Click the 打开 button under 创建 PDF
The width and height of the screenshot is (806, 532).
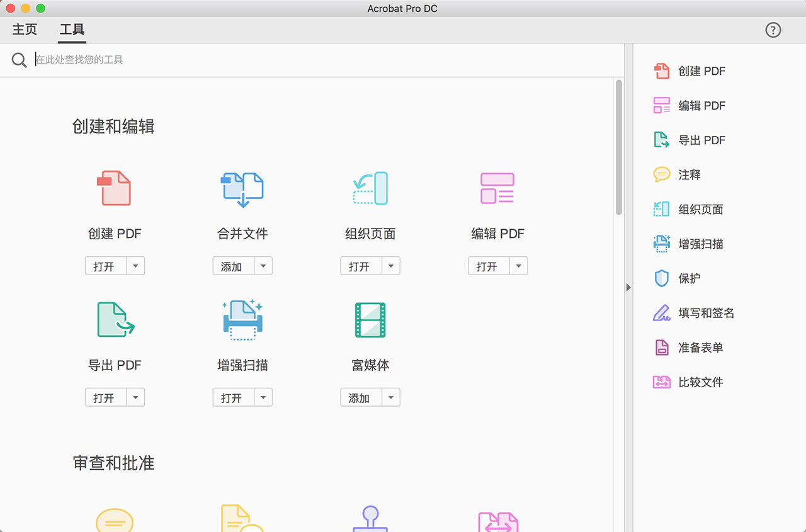pyautogui.click(x=106, y=266)
